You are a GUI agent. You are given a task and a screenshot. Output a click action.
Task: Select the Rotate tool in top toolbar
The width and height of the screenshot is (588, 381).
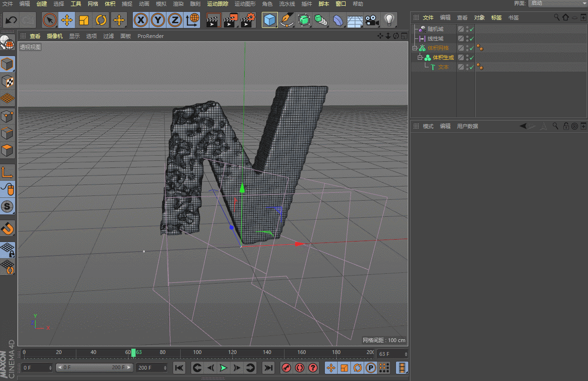[101, 20]
